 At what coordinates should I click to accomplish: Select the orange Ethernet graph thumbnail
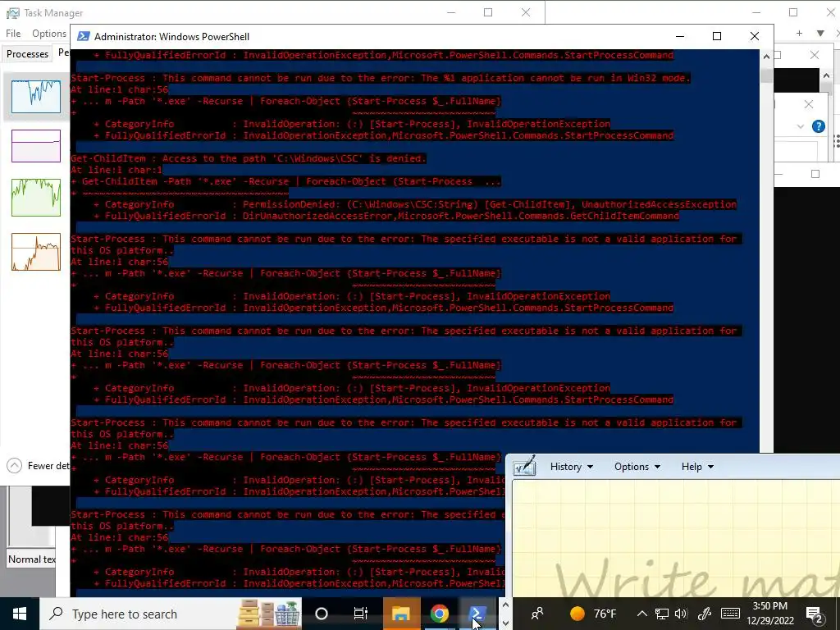pos(36,252)
